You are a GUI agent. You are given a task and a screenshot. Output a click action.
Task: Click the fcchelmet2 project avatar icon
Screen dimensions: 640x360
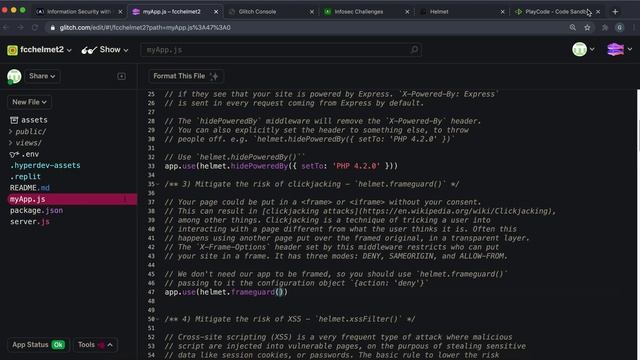point(12,50)
